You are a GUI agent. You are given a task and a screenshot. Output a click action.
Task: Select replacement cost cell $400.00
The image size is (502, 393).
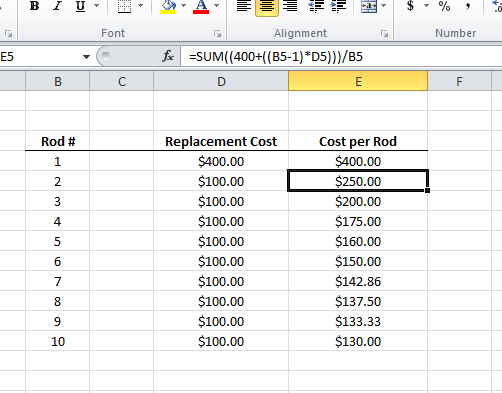221,161
